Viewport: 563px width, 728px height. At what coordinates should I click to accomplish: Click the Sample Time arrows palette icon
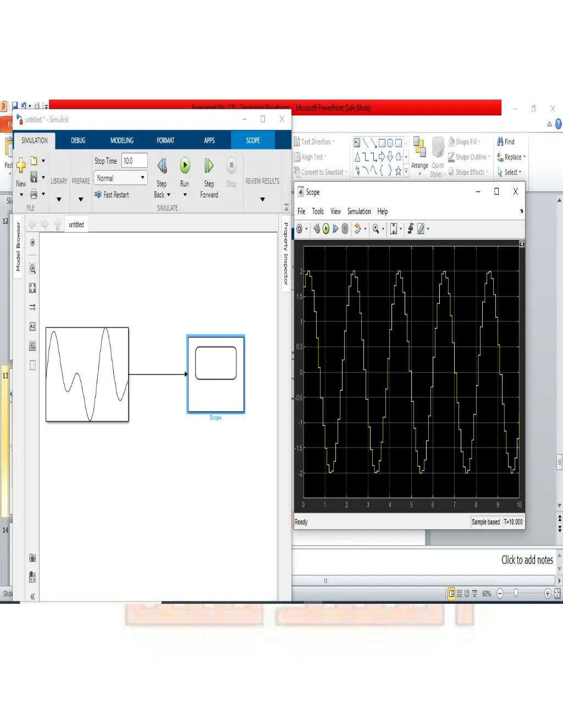point(32,307)
